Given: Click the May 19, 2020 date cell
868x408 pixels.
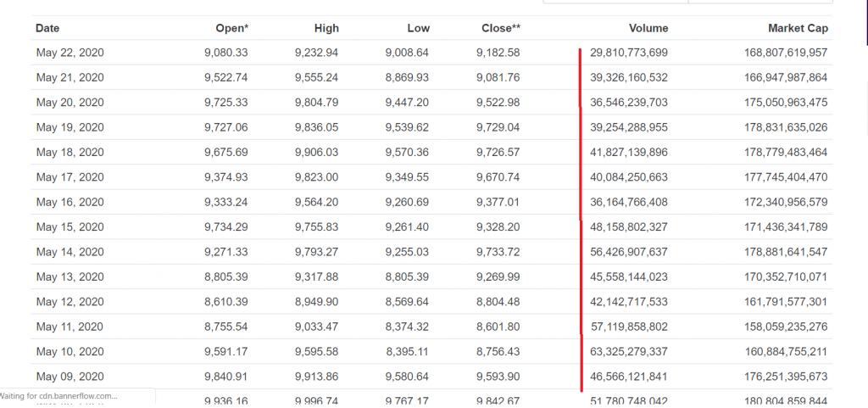Looking at the screenshot, I should pyautogui.click(x=70, y=127).
